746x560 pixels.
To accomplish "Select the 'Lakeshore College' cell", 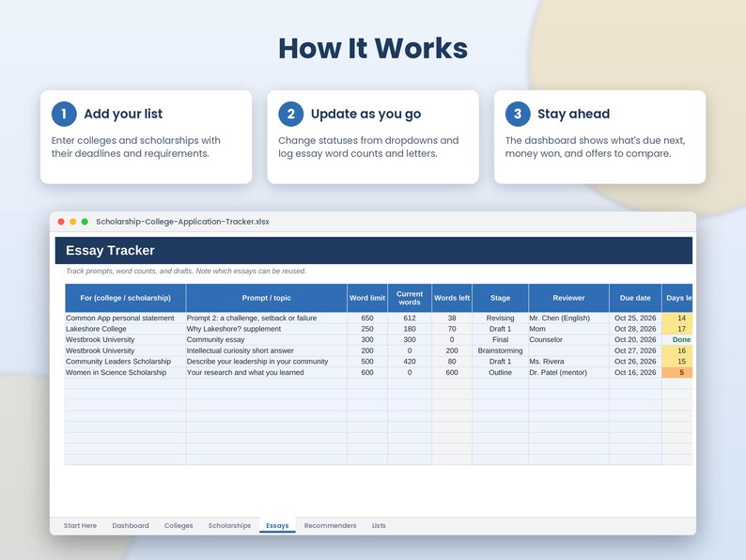I will tap(125, 329).
